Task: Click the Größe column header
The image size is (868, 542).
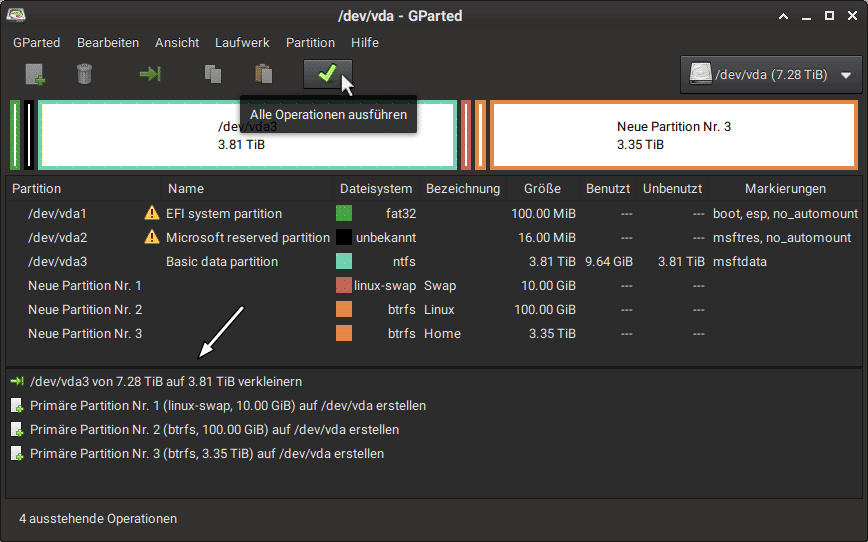Action: 542,189
